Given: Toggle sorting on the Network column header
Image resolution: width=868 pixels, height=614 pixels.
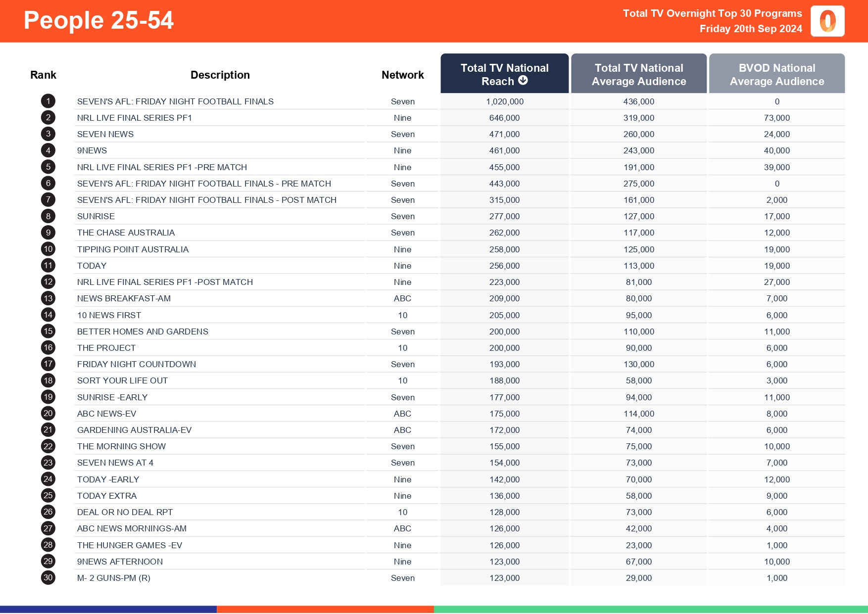Looking at the screenshot, I should pos(402,74).
